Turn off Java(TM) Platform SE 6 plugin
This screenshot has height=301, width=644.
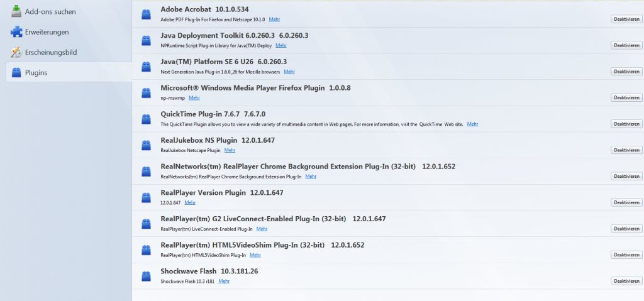(626, 72)
